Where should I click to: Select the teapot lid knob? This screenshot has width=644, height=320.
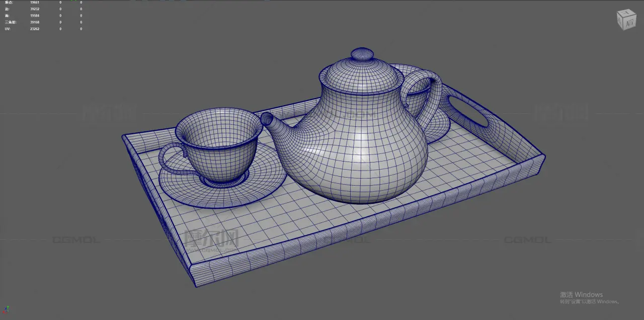pos(362,54)
